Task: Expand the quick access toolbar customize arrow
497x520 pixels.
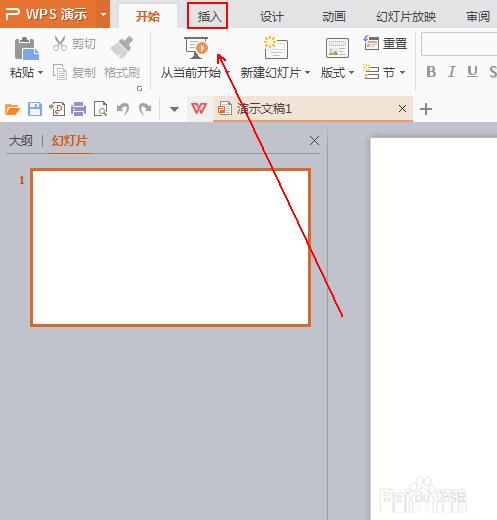Action: (x=174, y=109)
